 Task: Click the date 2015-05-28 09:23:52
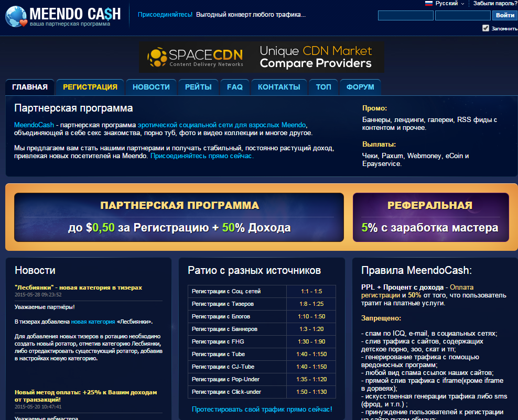point(38,295)
